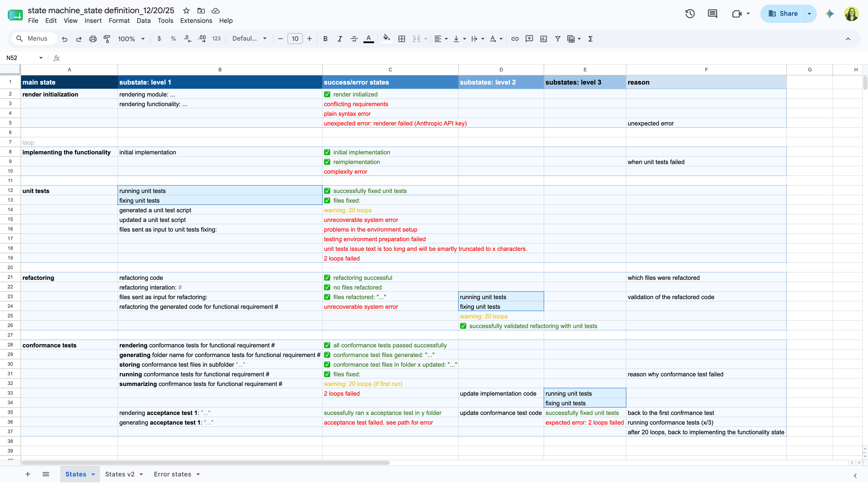The width and height of the screenshot is (868, 483).
Task: Print the spreadsheet with the printer icon
Action: click(x=93, y=39)
